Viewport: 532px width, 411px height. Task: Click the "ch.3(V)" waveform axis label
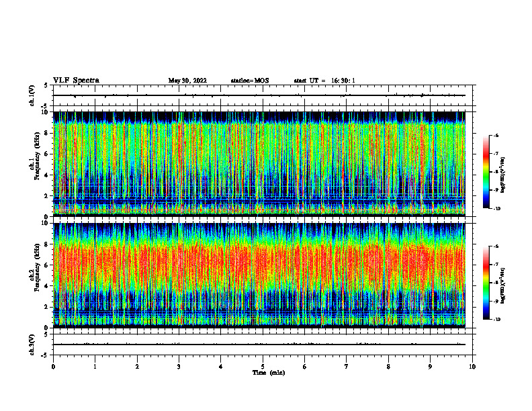point(32,345)
